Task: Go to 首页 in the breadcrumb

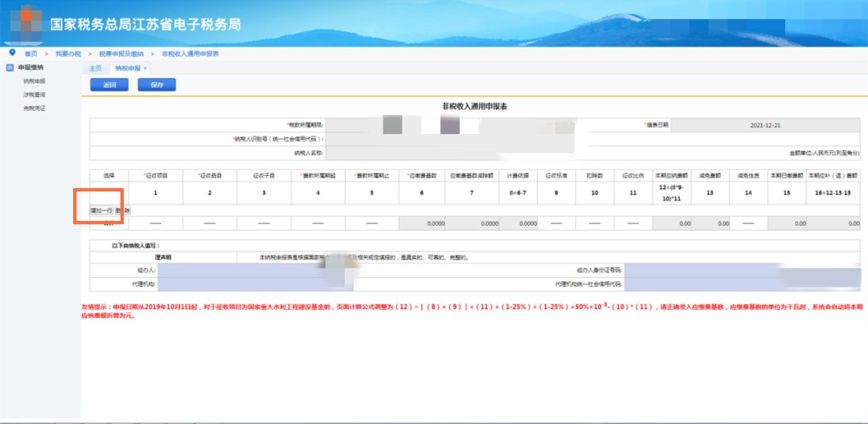Action: click(31, 54)
